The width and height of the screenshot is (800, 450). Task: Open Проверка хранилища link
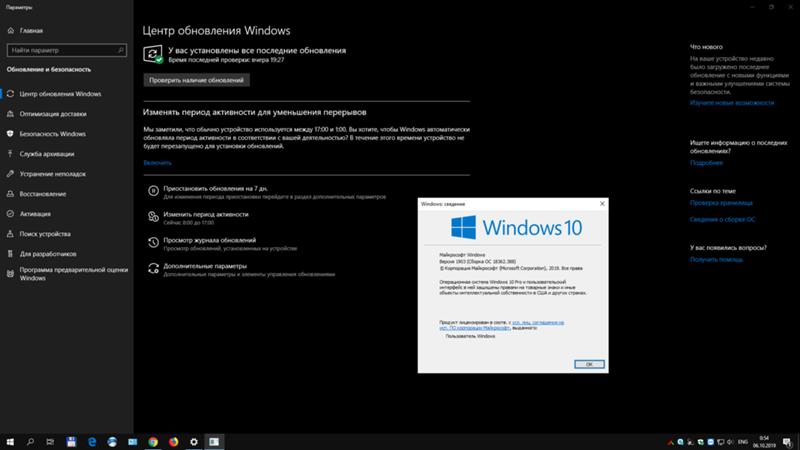[x=721, y=203]
